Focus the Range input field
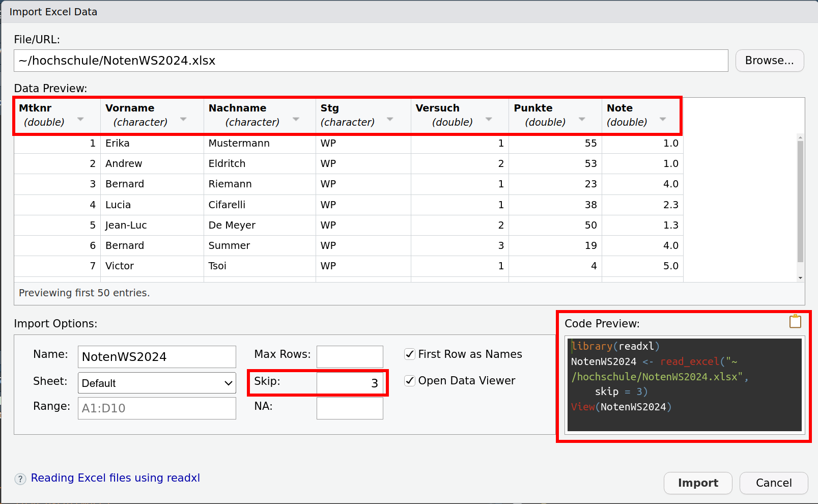Image resolution: width=818 pixels, height=504 pixels. point(157,408)
